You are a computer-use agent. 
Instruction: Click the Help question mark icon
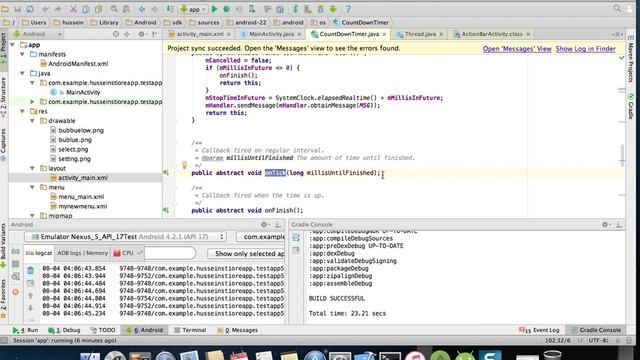click(x=348, y=9)
